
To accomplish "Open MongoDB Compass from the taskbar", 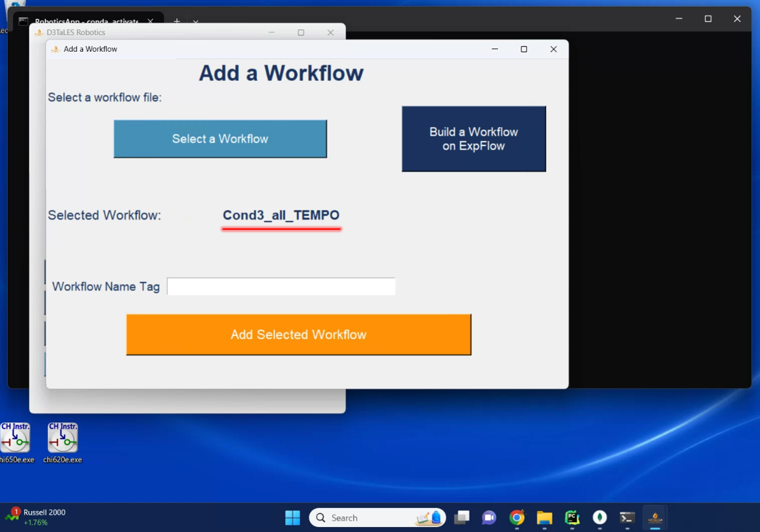I will [600, 518].
